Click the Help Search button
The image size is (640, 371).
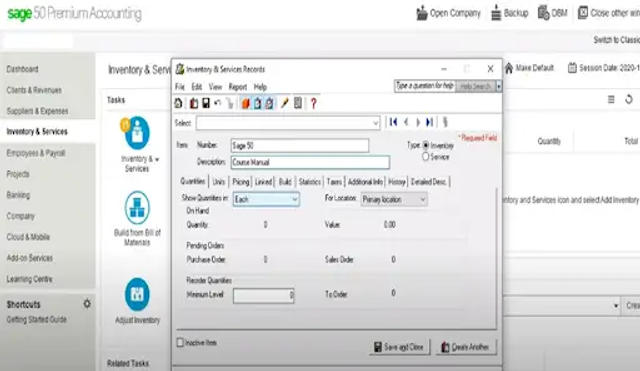tap(475, 86)
